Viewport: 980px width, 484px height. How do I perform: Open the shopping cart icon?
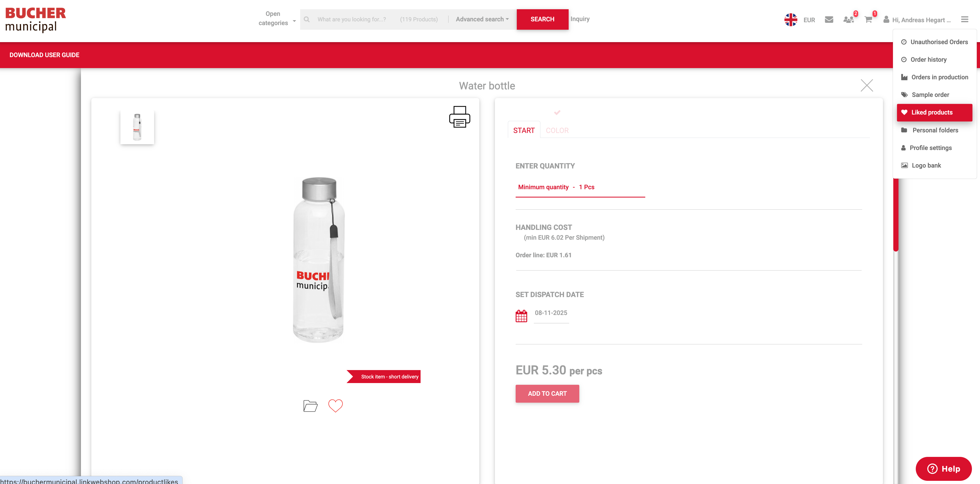(868, 20)
